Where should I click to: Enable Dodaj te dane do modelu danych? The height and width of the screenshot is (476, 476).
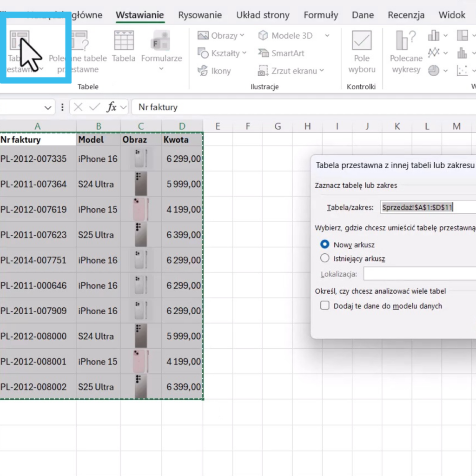[x=325, y=306]
